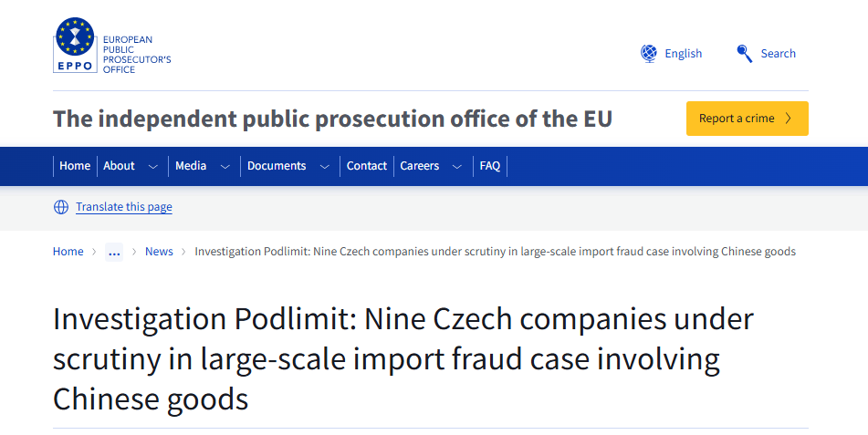The height and width of the screenshot is (435, 868).
Task: Expand the About submenu chevron
Action: (152, 166)
